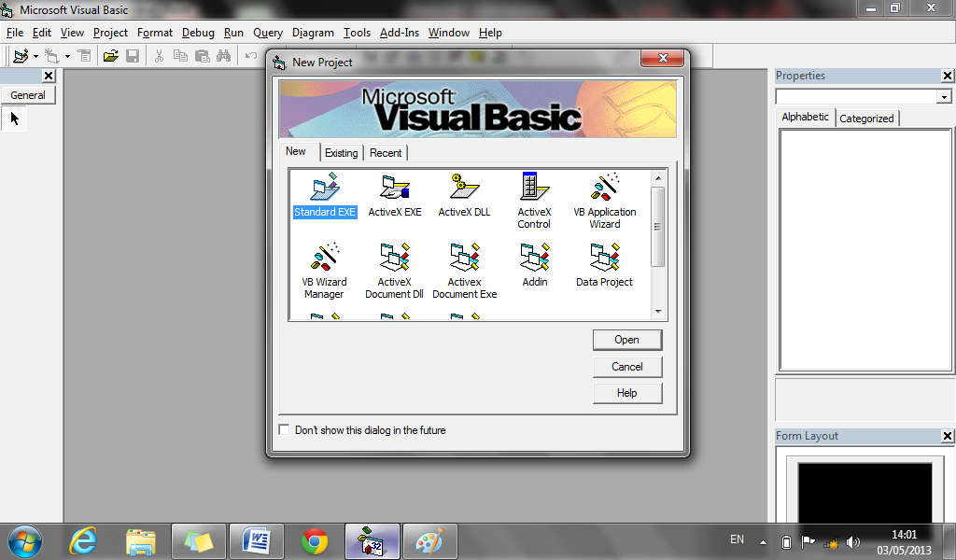Image resolution: width=956 pixels, height=560 pixels.
Task: Click the EN language indicator
Action: tap(737, 539)
